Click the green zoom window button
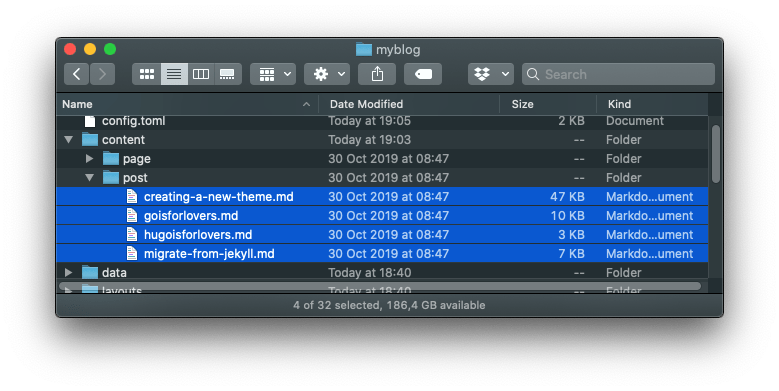This screenshot has width=779, height=391. click(110, 49)
